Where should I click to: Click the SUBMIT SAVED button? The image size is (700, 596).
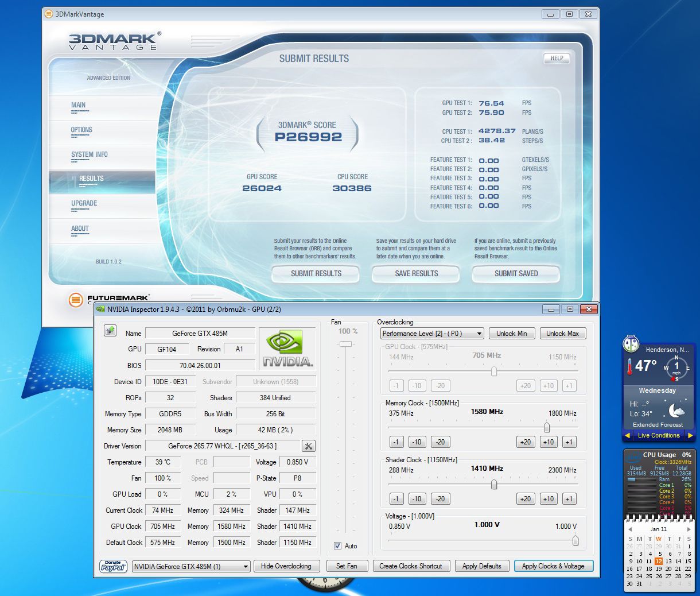click(516, 274)
